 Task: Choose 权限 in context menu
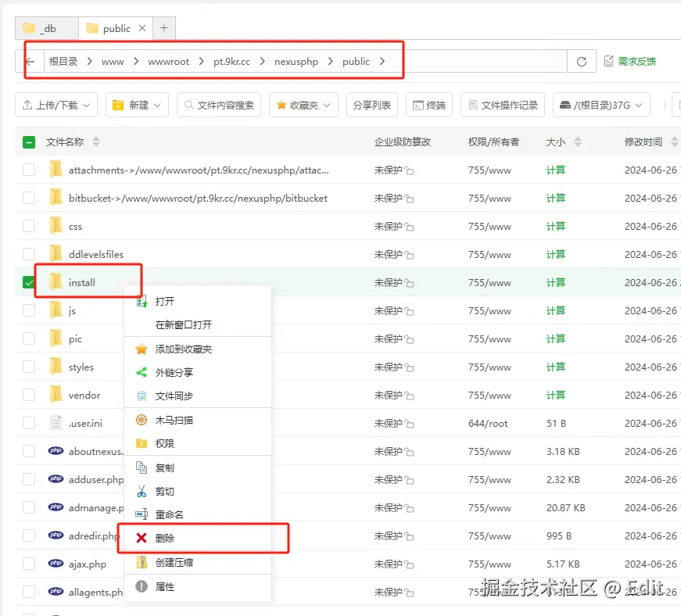(198, 444)
